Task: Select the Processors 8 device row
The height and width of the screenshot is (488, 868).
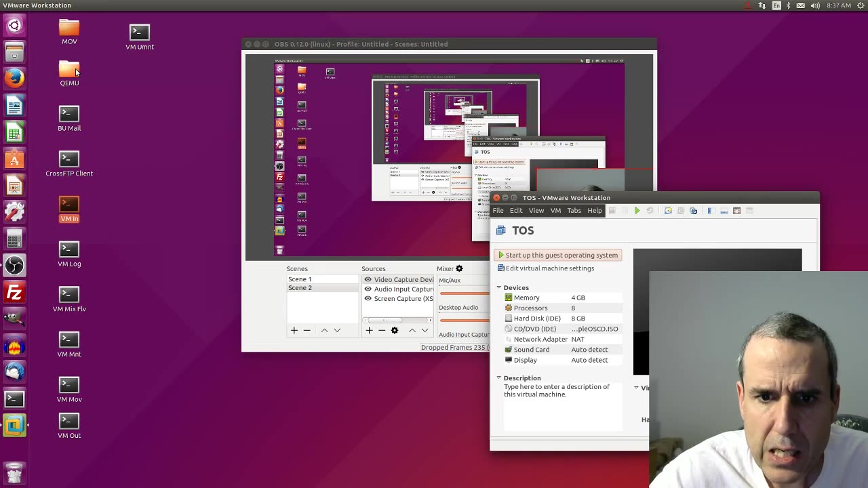Action: click(562, 308)
